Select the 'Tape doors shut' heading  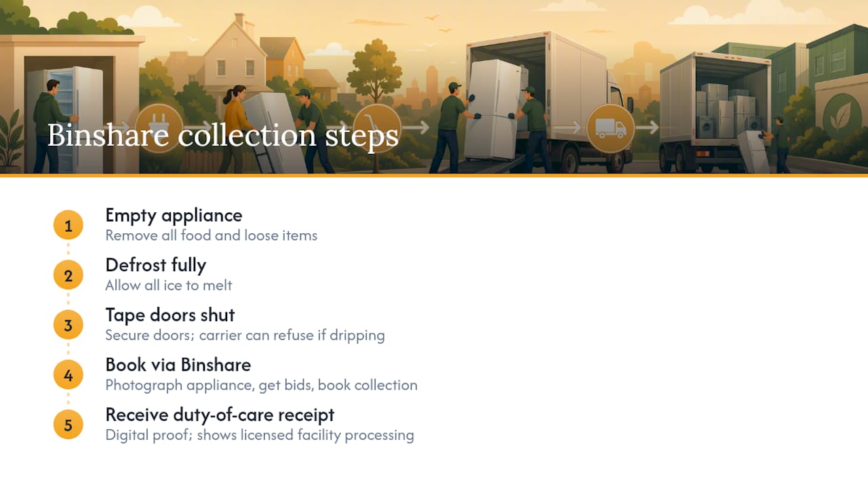[170, 315]
